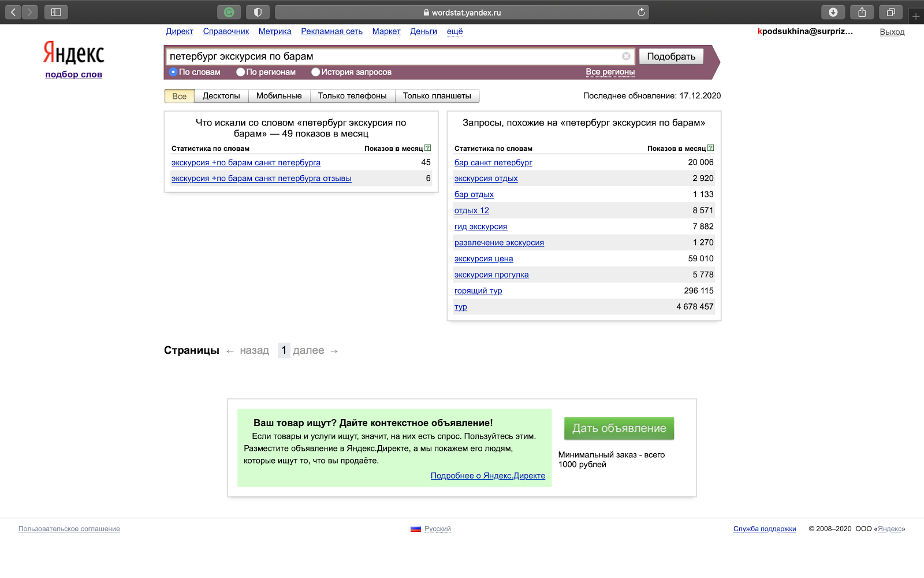
Task: Open the 'бар отдых' similar query
Action: tap(474, 194)
